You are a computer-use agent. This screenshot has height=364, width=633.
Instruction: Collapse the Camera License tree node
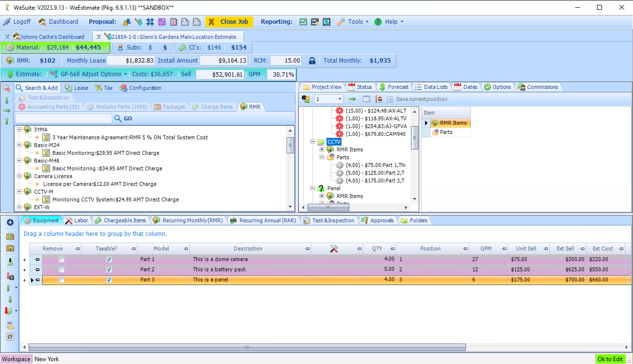click(x=19, y=176)
